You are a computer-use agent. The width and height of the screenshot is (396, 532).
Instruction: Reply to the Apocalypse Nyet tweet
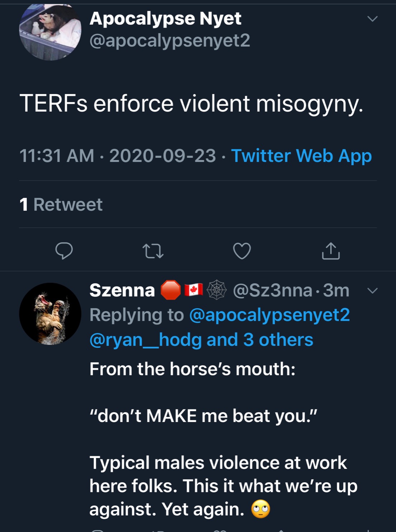click(x=64, y=251)
